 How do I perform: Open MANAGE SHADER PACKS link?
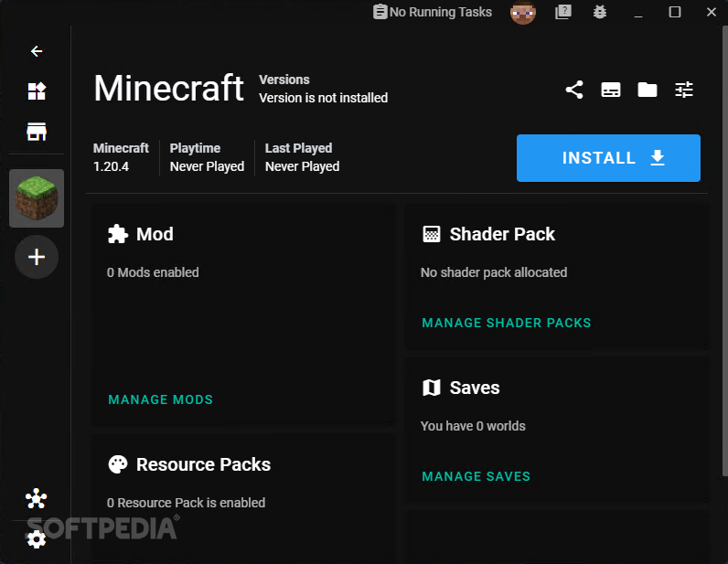(507, 323)
